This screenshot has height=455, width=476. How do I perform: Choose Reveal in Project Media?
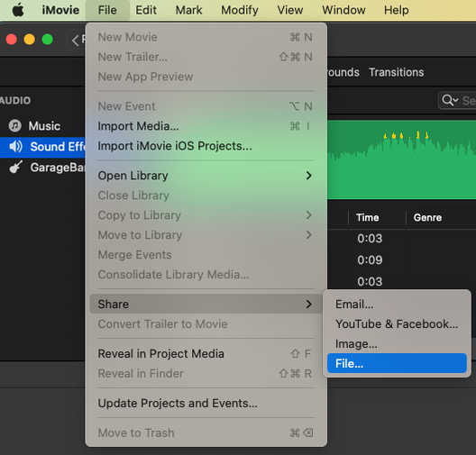[206, 354]
